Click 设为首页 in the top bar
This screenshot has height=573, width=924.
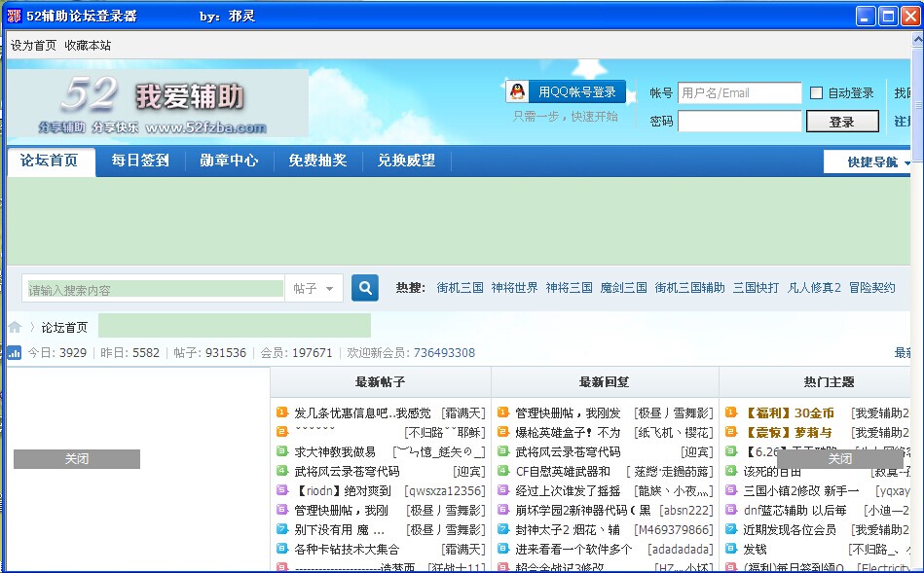tap(33, 46)
